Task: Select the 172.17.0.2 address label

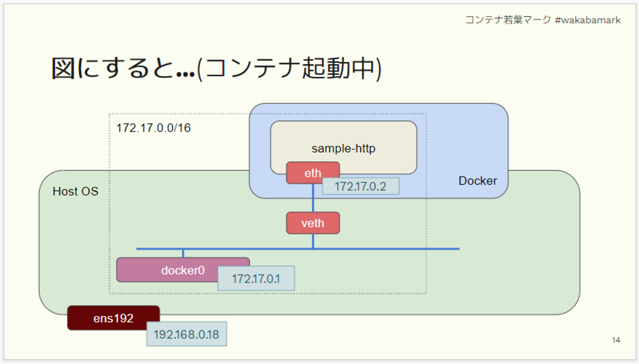Action: 360,186
